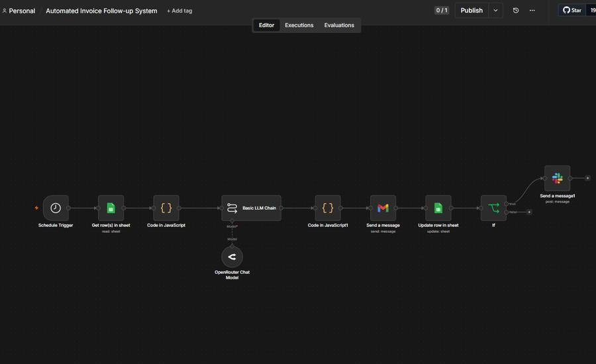This screenshot has height=364, width=596.
Task: Open the Update row in sheet node
Action: pyautogui.click(x=438, y=208)
